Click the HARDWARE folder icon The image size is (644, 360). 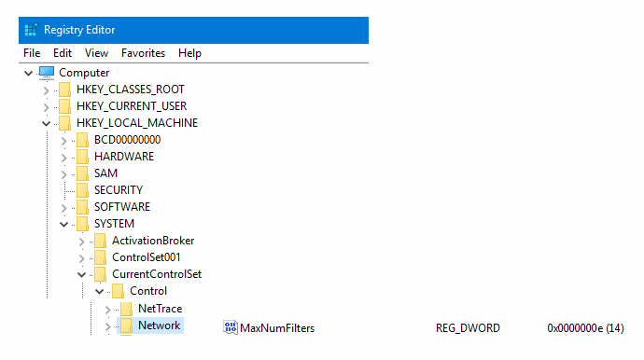(82, 157)
